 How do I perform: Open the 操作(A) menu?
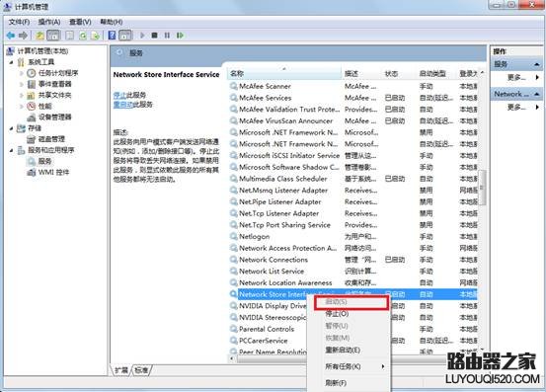pyautogui.click(x=49, y=22)
